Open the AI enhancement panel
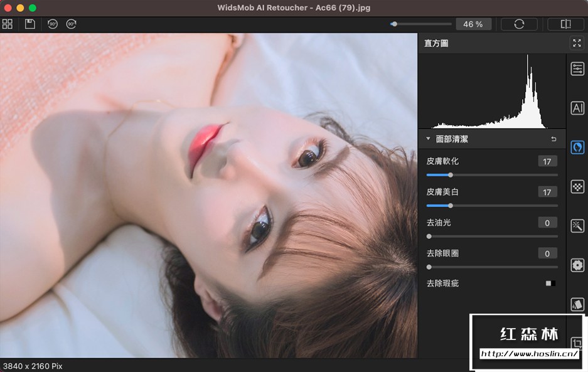Screen dimensions: 588x372 [x=577, y=108]
